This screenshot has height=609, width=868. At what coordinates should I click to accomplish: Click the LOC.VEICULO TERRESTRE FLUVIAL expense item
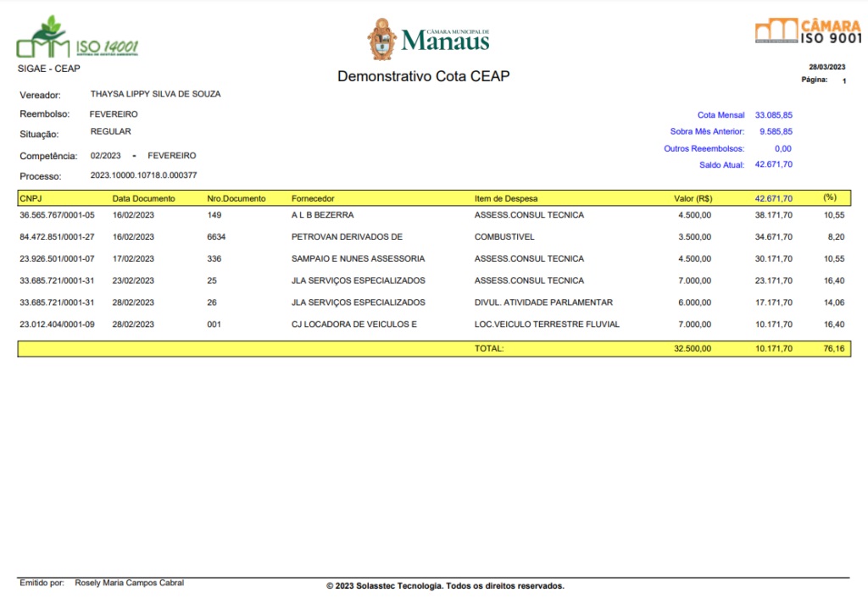pos(547,324)
